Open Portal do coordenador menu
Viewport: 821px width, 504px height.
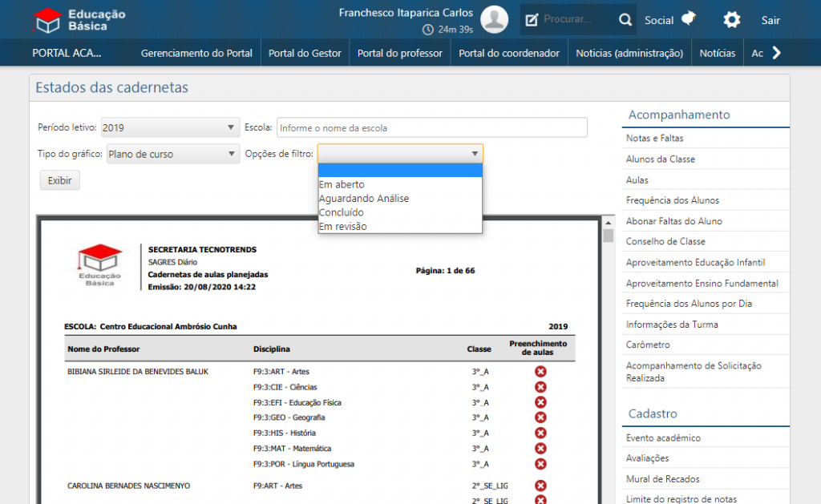(509, 53)
